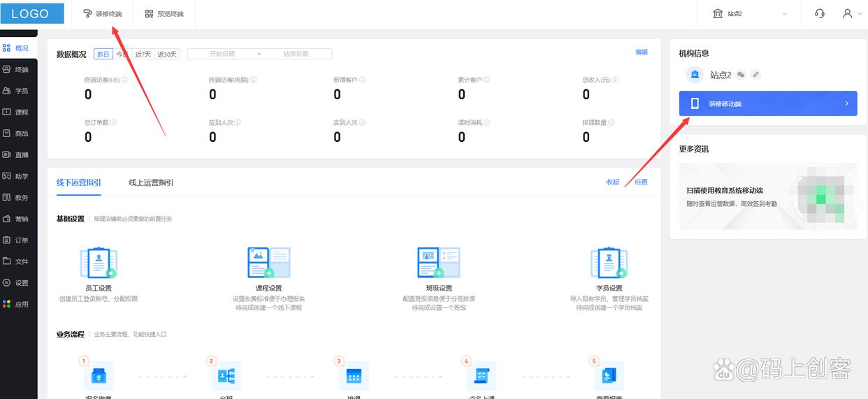Select the 近7天 date range option
Viewport: 868px width, 399px height.
click(143, 54)
